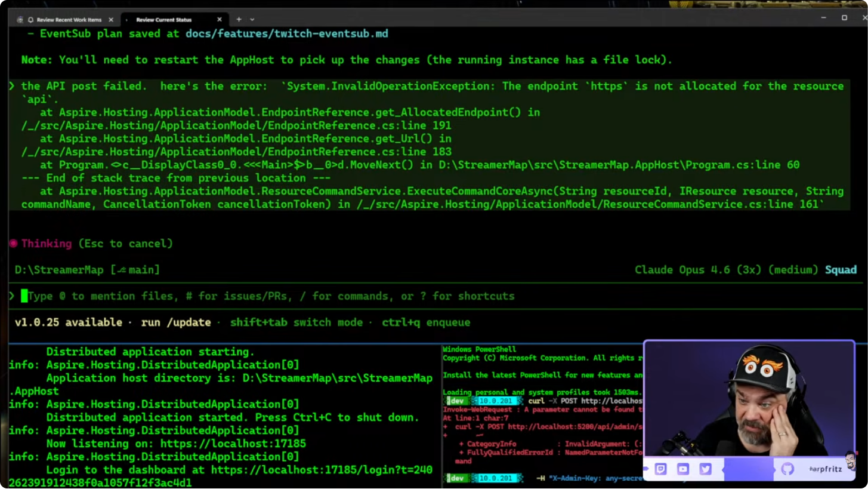Click bell icon on first terminal tab
The width and height of the screenshot is (868, 489).
[31, 20]
